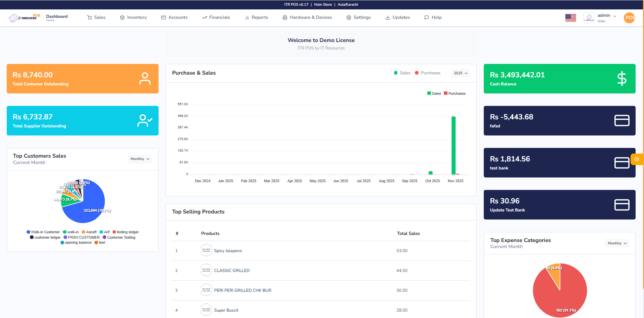This screenshot has height=318, width=644.
Task: Open the US flag language selector
Action: click(x=570, y=17)
